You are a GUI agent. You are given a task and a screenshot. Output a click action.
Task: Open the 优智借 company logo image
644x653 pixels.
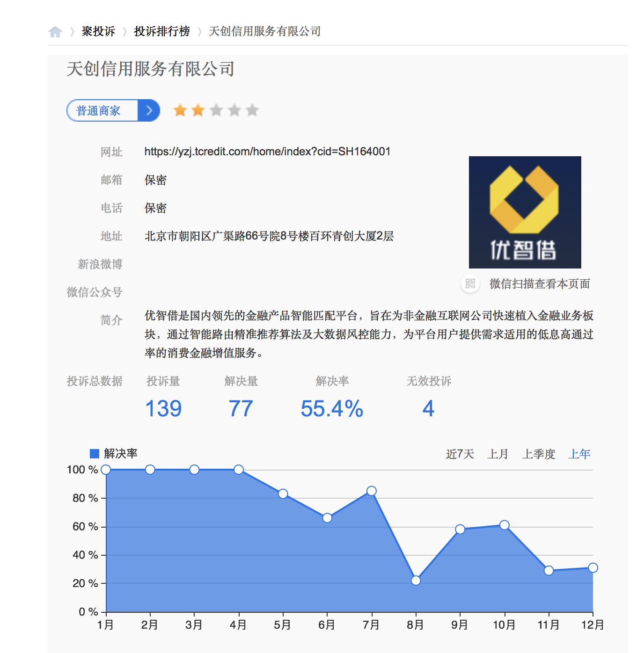click(524, 212)
